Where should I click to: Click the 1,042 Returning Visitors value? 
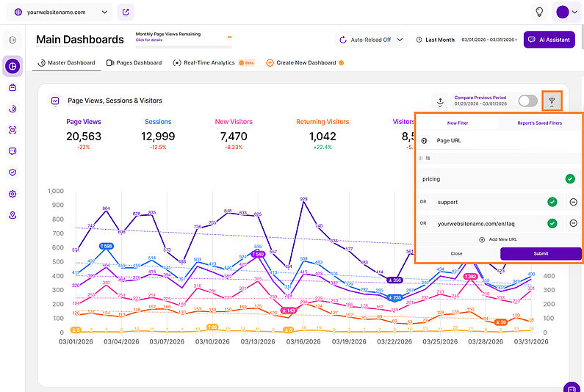coord(322,137)
